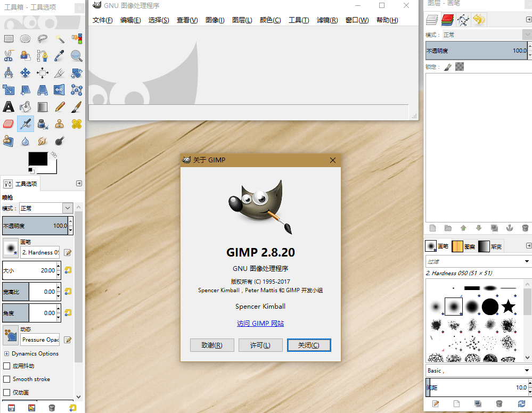Open the 滤镜(R) menu
This screenshot has width=532, height=413.
tap(327, 20)
